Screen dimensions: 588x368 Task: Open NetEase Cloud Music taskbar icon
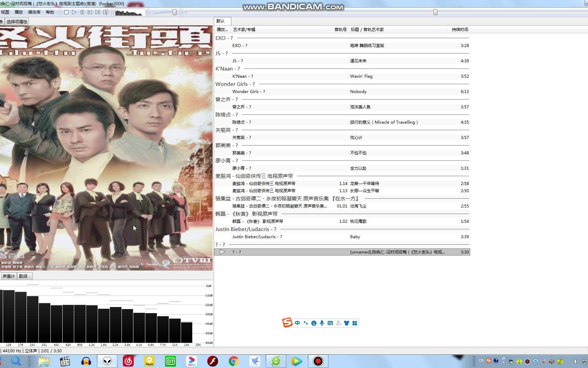tap(128, 361)
